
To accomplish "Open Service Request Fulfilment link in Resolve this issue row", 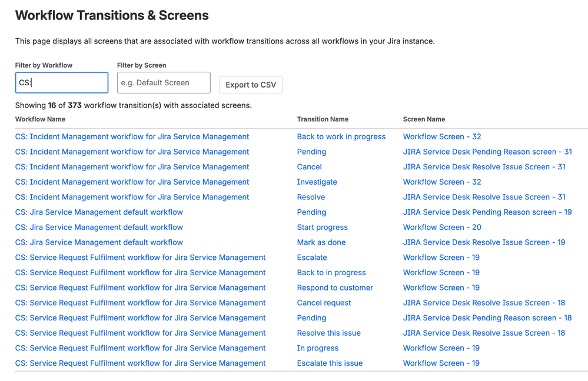I will (x=140, y=333).
